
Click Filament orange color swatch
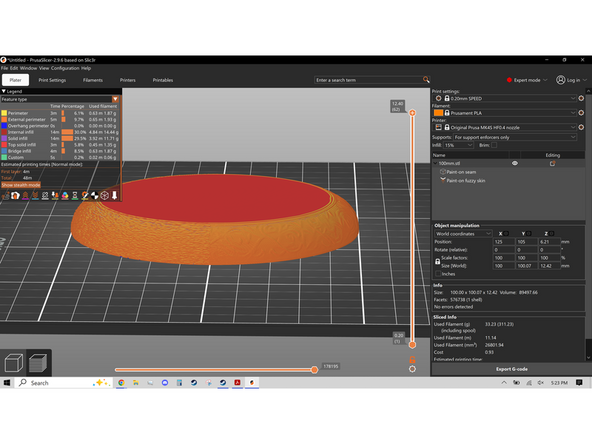438,113
